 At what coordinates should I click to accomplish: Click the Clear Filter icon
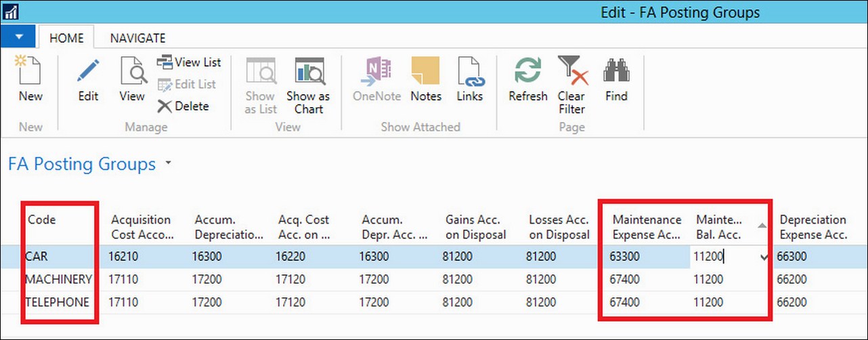click(x=572, y=71)
